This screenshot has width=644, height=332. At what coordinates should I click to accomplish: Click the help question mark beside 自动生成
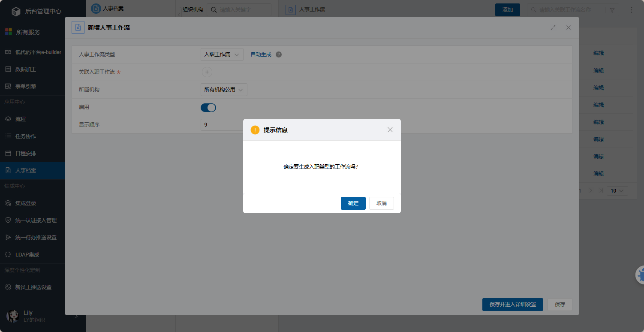pos(279,54)
